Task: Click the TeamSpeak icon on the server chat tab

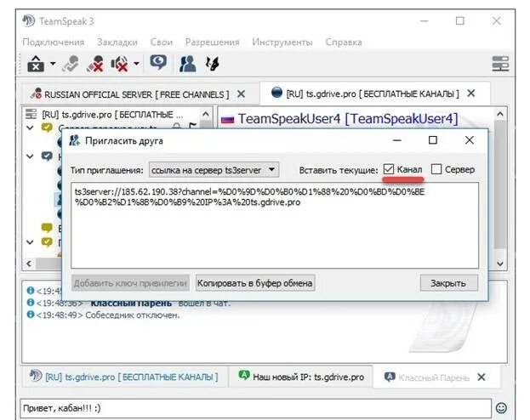Action: pyautogui.click(x=36, y=375)
